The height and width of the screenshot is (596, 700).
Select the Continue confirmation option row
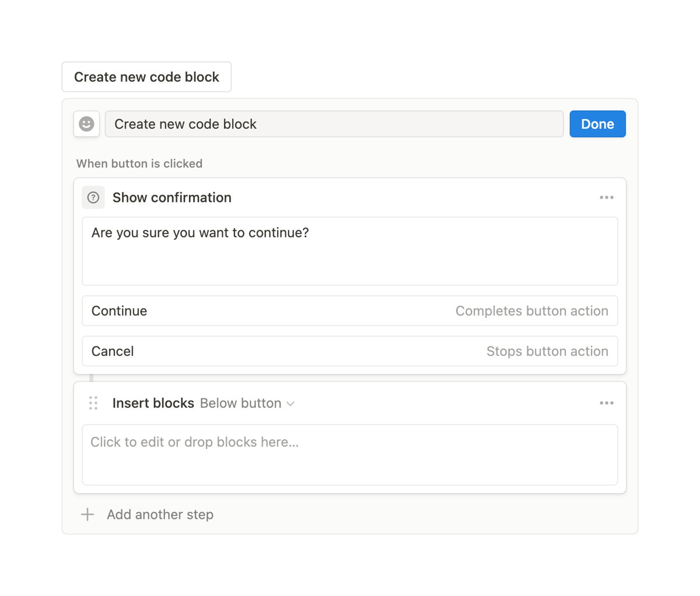[x=350, y=311]
